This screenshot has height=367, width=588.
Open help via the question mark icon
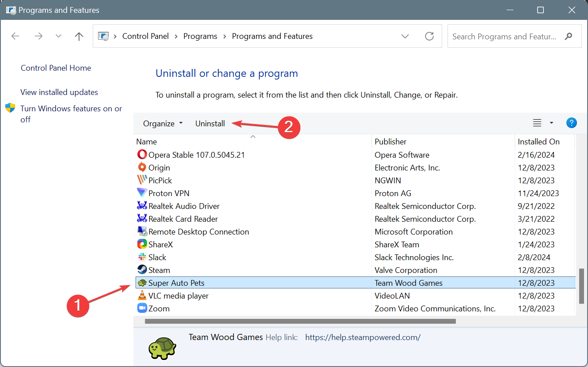(x=572, y=123)
